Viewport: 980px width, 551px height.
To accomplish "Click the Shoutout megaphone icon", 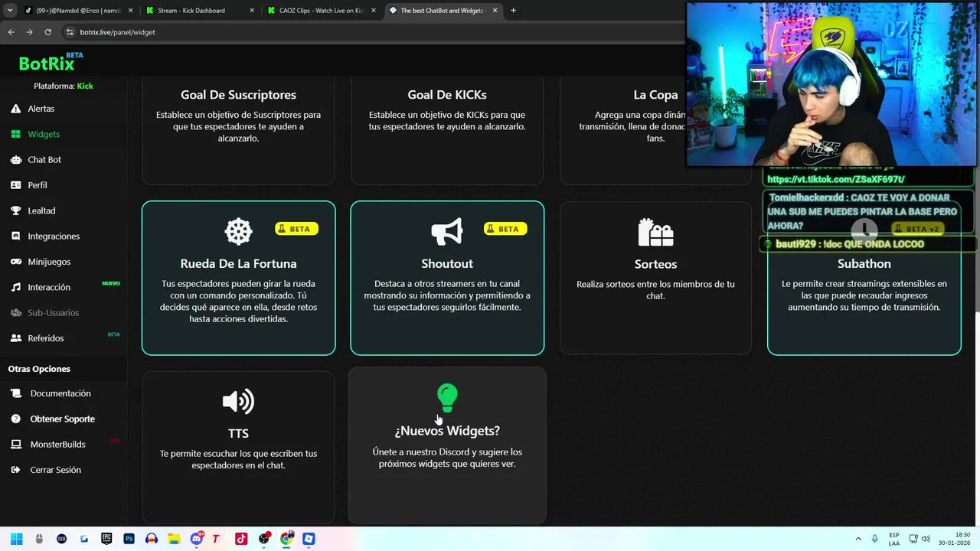I will [447, 231].
